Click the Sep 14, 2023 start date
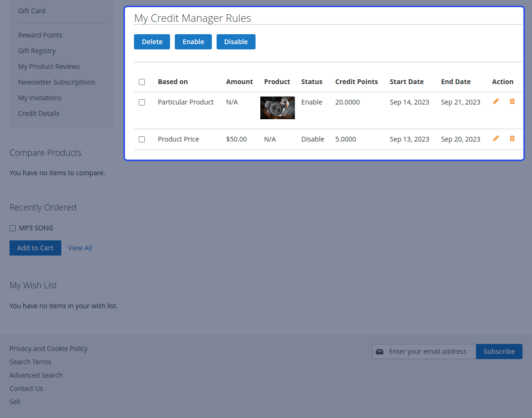The image size is (532, 418). tap(409, 102)
